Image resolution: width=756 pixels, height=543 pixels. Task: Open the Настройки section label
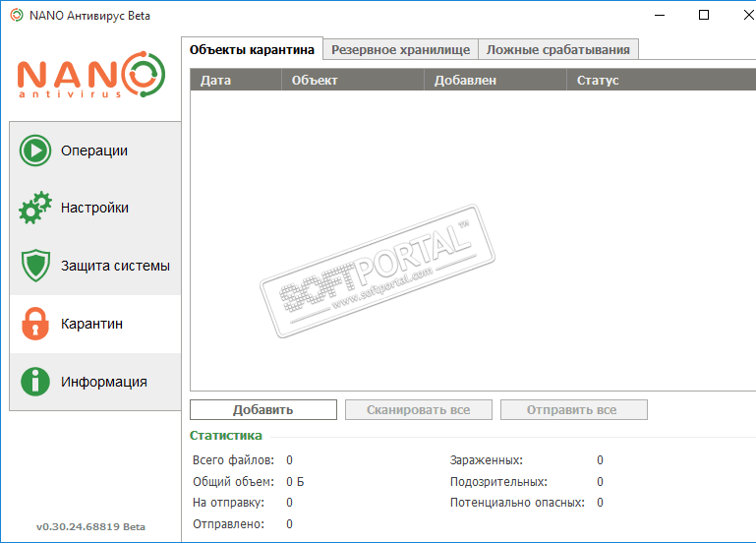coord(94,208)
